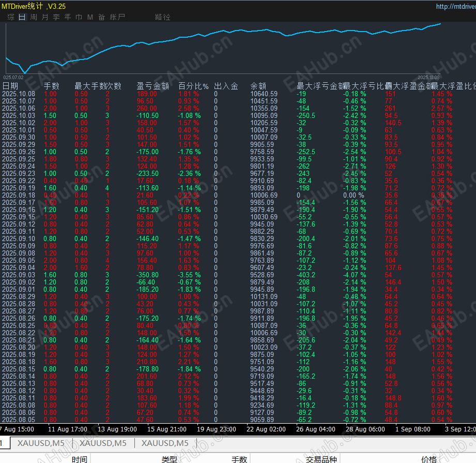Screen dimensions: 476x463
Task: Switch to the 综 summary tab
Action: click(x=11, y=17)
